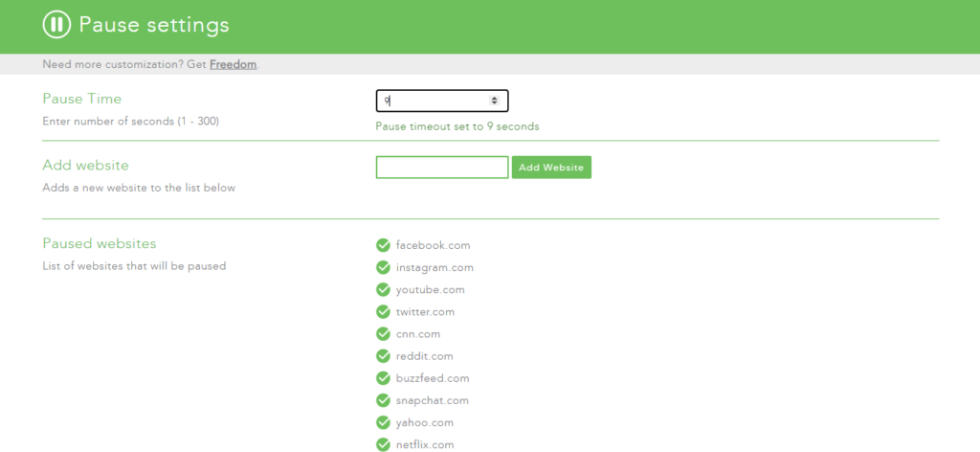The image size is (980, 452).
Task: Click the cnn.com text
Action: pos(418,334)
